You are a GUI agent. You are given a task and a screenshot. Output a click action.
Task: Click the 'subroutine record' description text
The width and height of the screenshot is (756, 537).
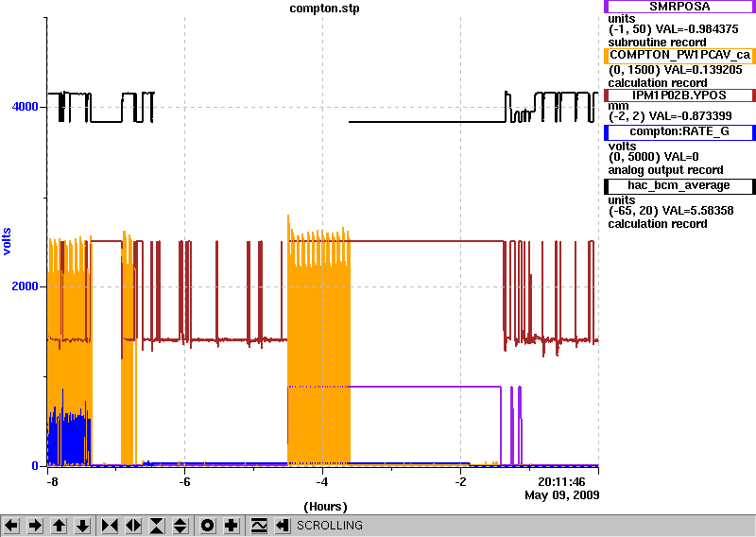[657, 43]
